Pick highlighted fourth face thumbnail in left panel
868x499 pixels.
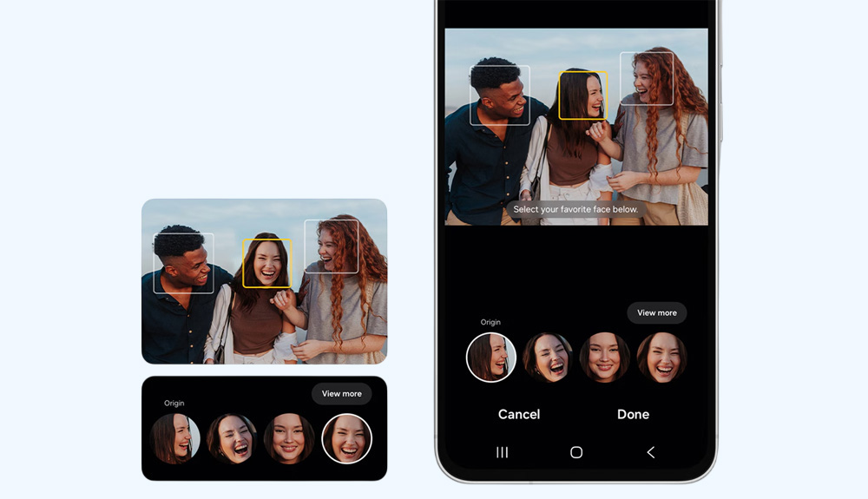(347, 439)
